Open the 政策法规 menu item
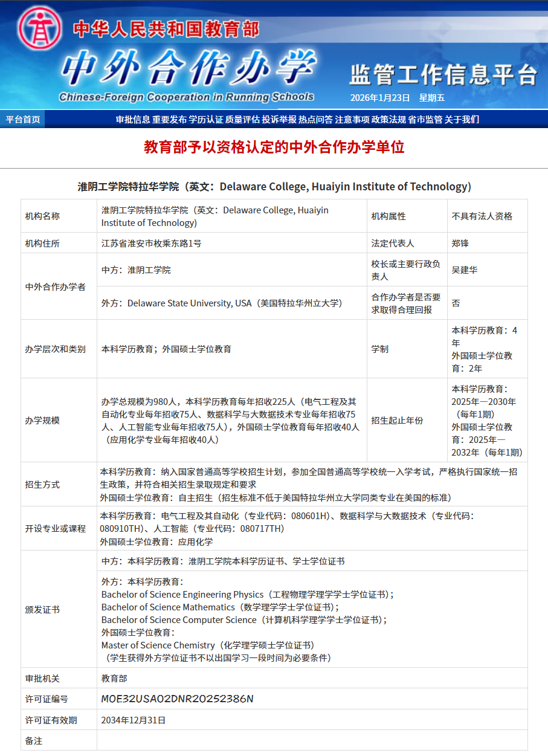Image resolution: width=548 pixels, height=756 pixels. point(388,120)
